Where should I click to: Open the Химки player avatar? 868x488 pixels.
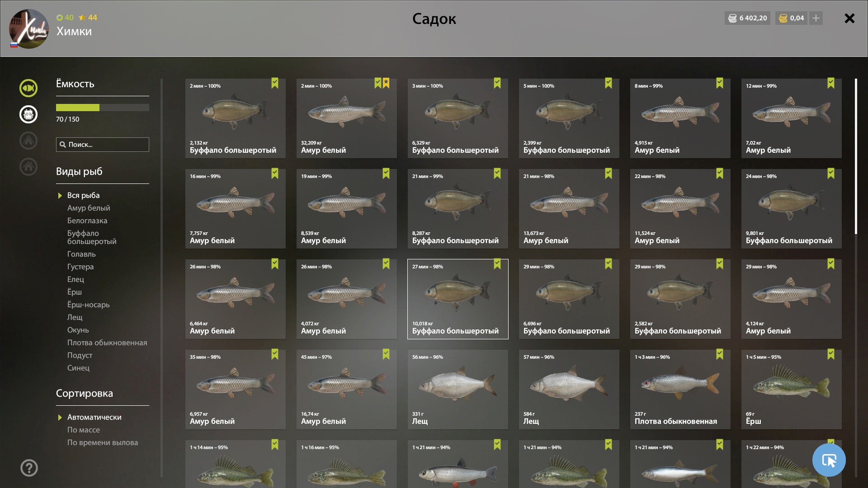coord(29,29)
